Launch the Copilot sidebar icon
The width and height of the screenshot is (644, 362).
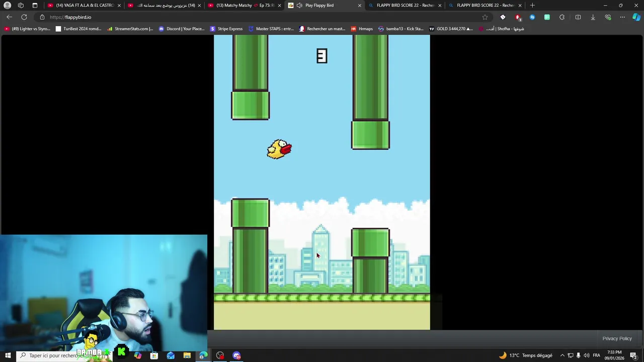coord(636,17)
